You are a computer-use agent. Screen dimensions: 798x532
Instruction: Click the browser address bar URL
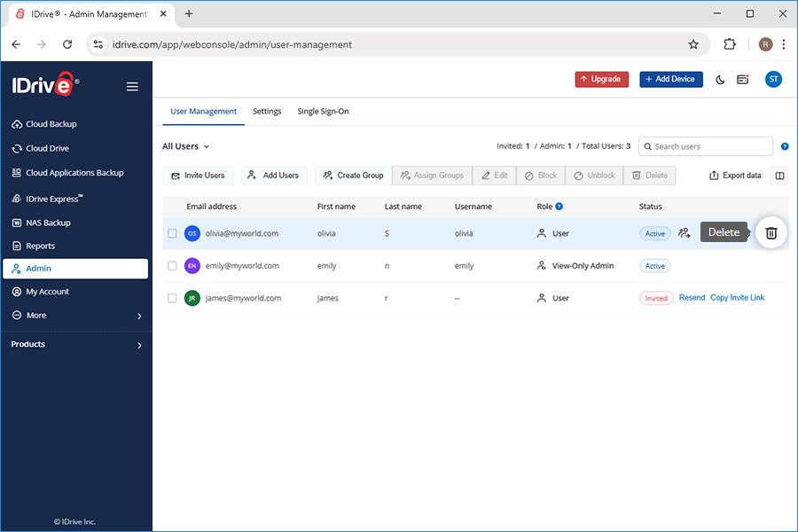(232, 45)
